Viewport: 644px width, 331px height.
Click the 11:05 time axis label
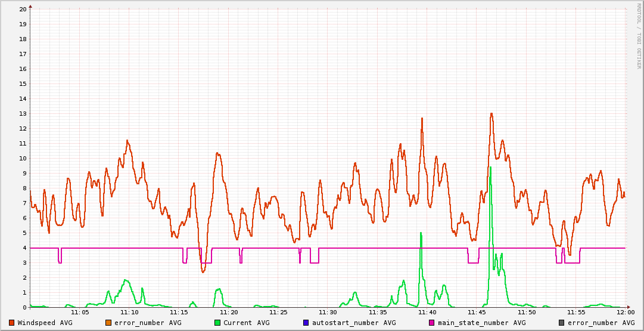pyautogui.click(x=80, y=312)
